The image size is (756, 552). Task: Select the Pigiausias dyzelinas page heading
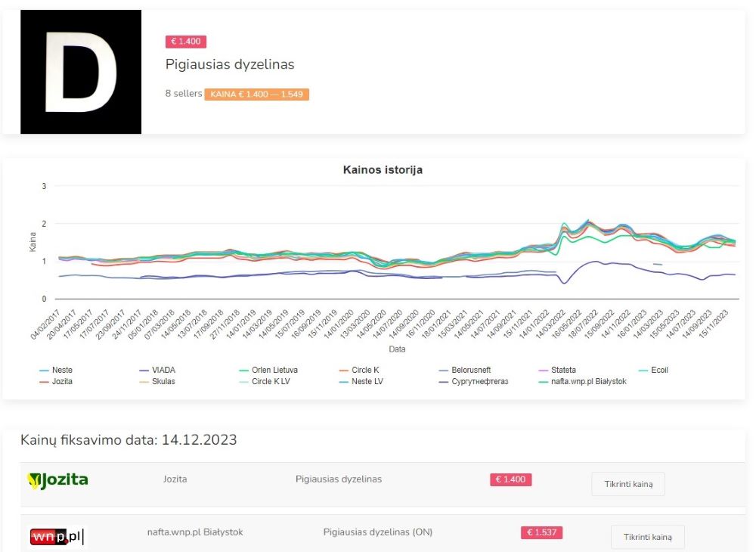point(230,64)
